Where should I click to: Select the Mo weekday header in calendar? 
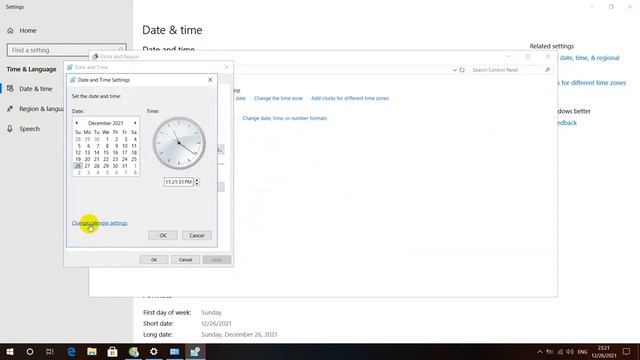click(87, 132)
